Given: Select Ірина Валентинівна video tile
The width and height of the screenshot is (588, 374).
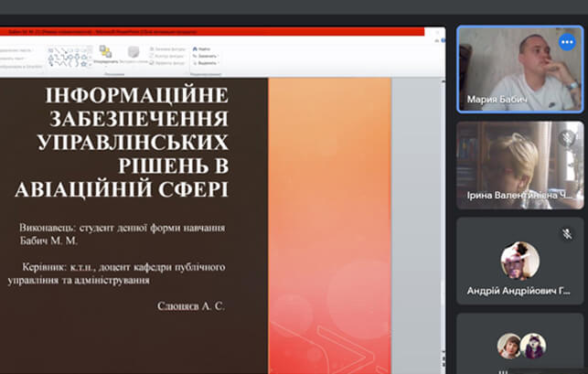Looking at the screenshot, I should tap(519, 165).
